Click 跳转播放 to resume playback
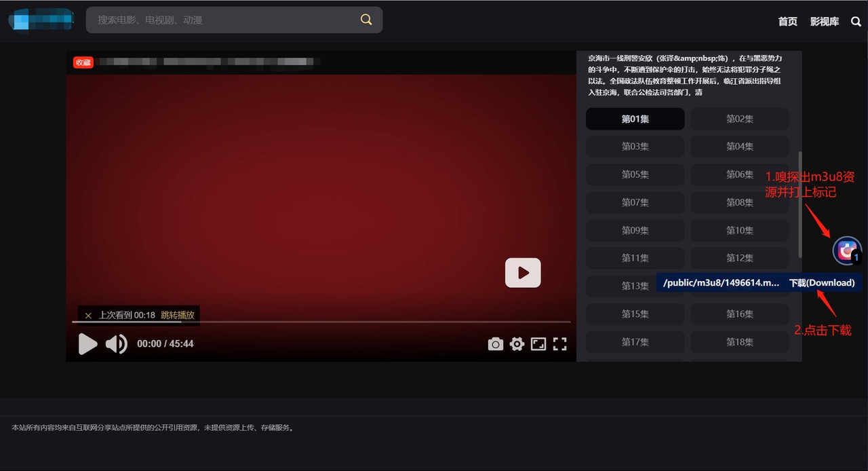Image resolution: width=868 pixels, height=471 pixels. click(178, 316)
